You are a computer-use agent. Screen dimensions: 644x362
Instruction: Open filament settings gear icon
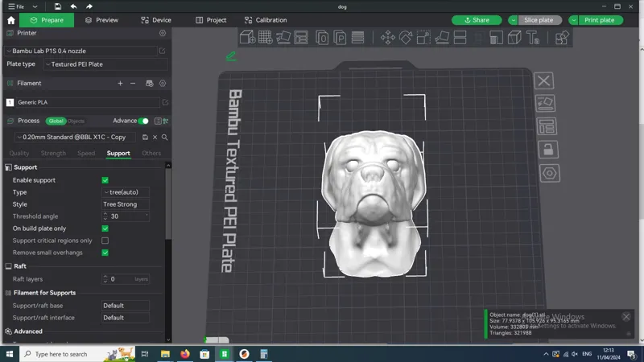click(x=163, y=84)
